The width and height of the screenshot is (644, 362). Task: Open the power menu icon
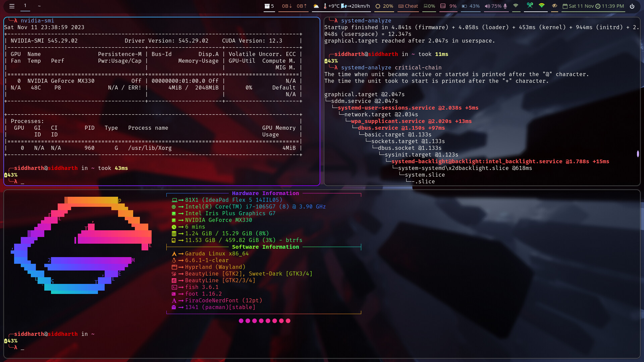(632, 6)
